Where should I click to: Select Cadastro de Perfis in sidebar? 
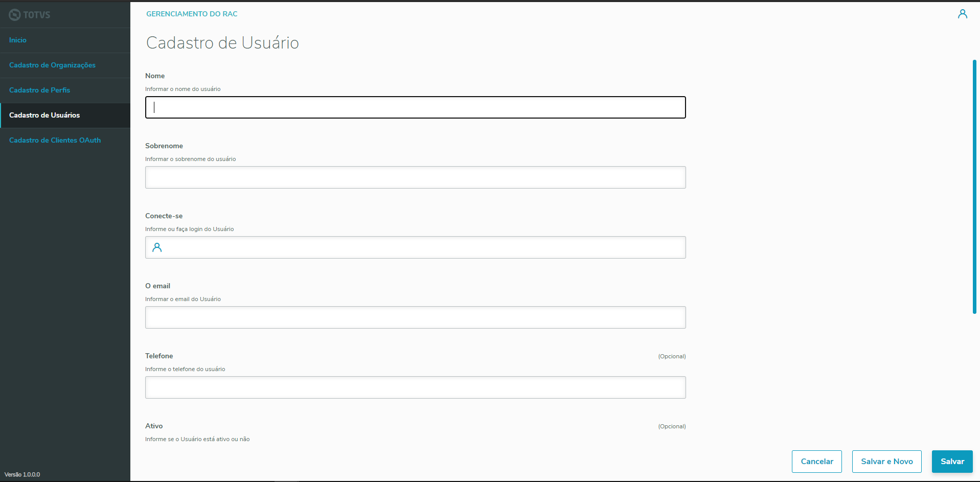click(39, 90)
